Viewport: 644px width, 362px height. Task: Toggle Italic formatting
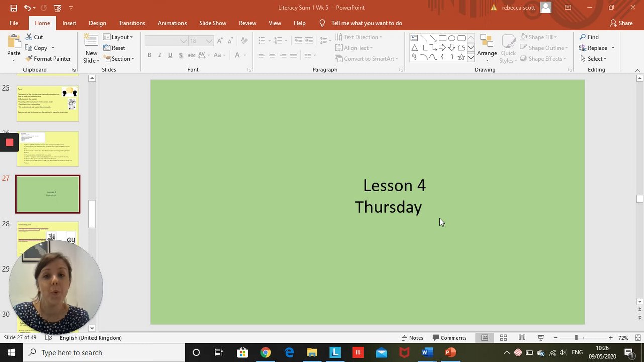point(160,55)
